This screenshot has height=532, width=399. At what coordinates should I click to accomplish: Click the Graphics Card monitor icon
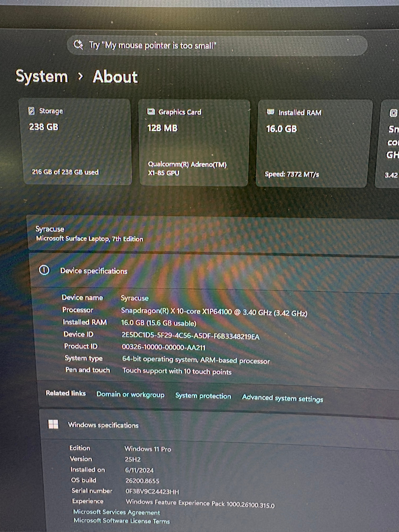pyautogui.click(x=151, y=111)
